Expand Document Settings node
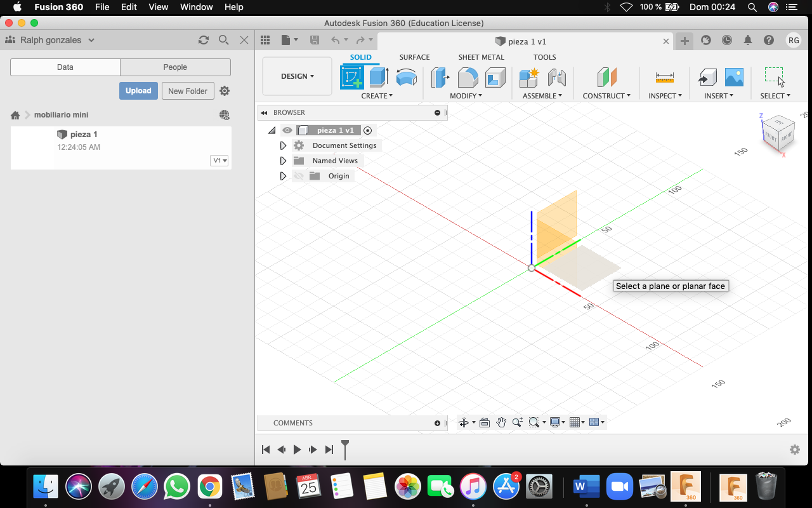Image resolution: width=812 pixels, height=508 pixels. pos(283,145)
